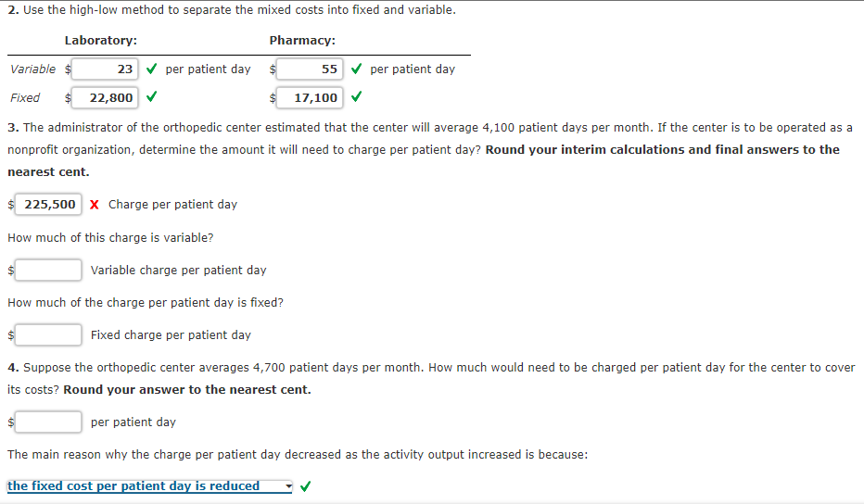
Task: Focus the Laboratory variable cost field
Action: [106, 69]
